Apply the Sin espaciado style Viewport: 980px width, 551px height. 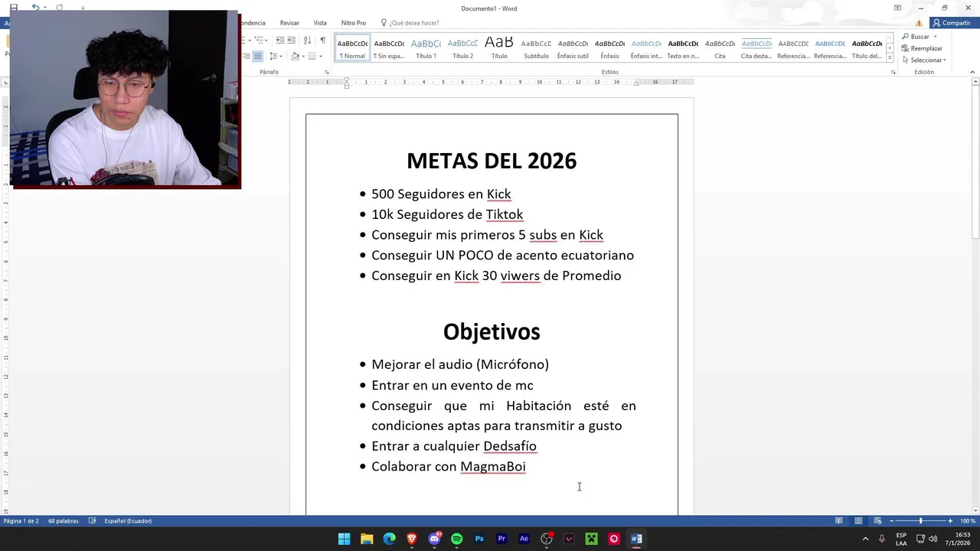pos(389,47)
